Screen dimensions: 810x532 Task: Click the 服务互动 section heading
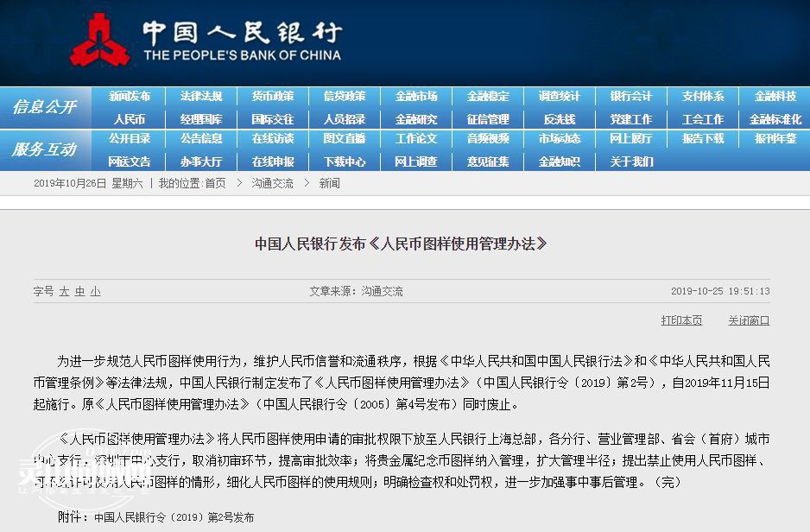point(44,149)
